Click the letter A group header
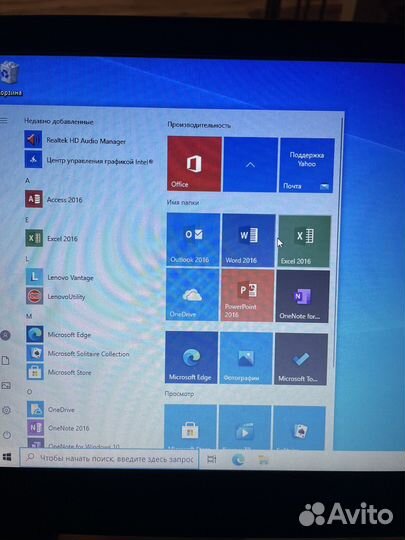This screenshot has height=540, width=405. pos(28,180)
